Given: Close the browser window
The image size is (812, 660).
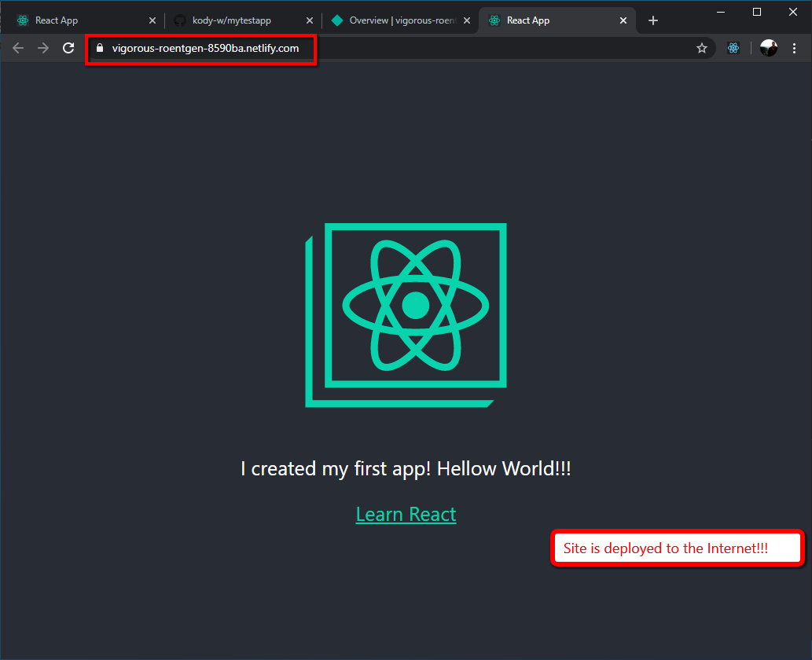Looking at the screenshot, I should click(x=793, y=12).
